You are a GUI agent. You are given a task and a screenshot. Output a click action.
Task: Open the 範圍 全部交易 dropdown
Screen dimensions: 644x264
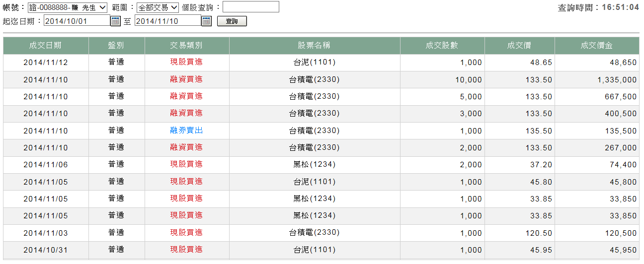[158, 7]
